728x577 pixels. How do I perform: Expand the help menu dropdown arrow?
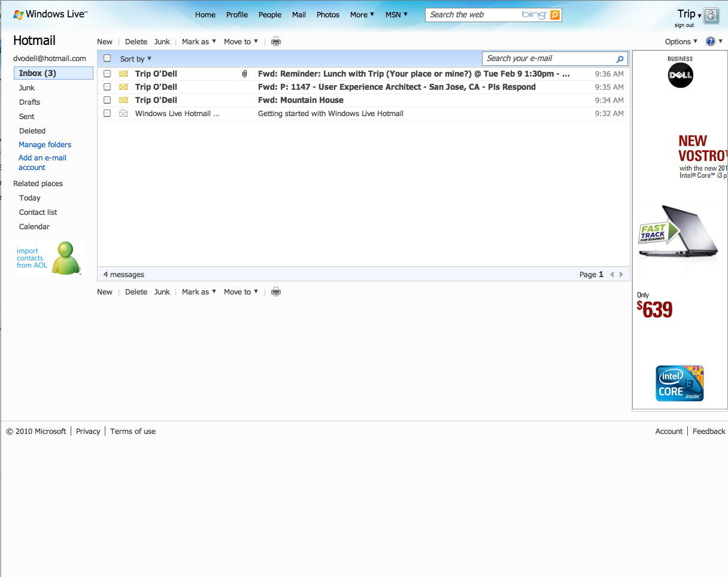721,41
